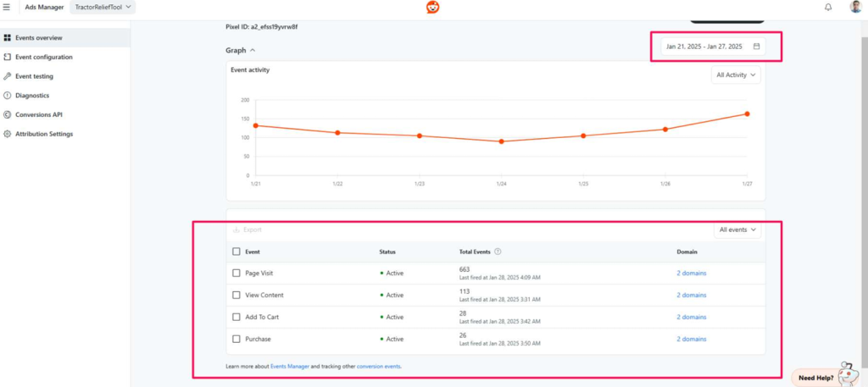Open the hamburger menu icon

[7, 7]
